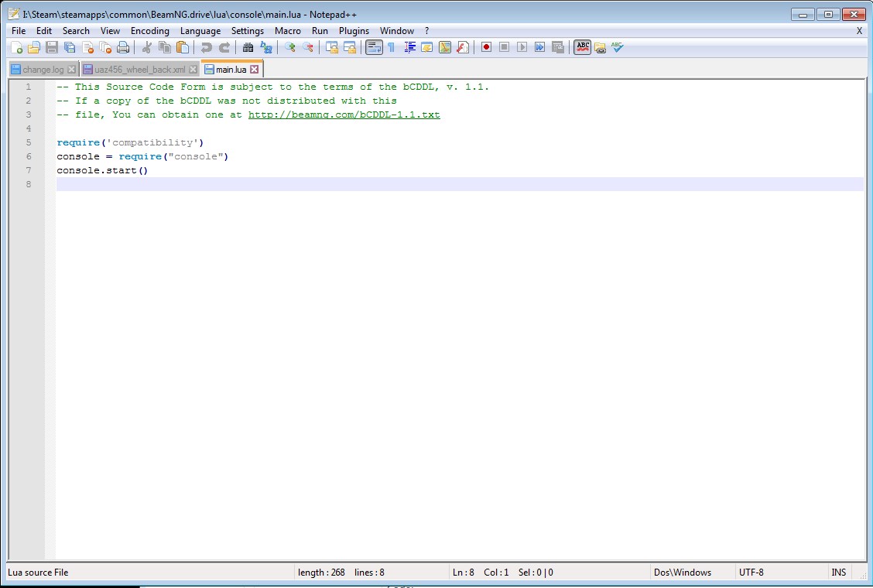Open the Macro menu

point(287,31)
